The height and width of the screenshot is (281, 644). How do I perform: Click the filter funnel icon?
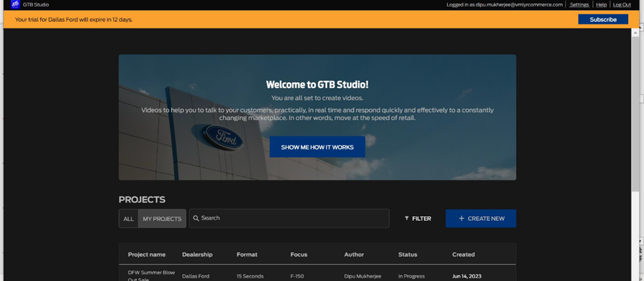pyautogui.click(x=407, y=218)
